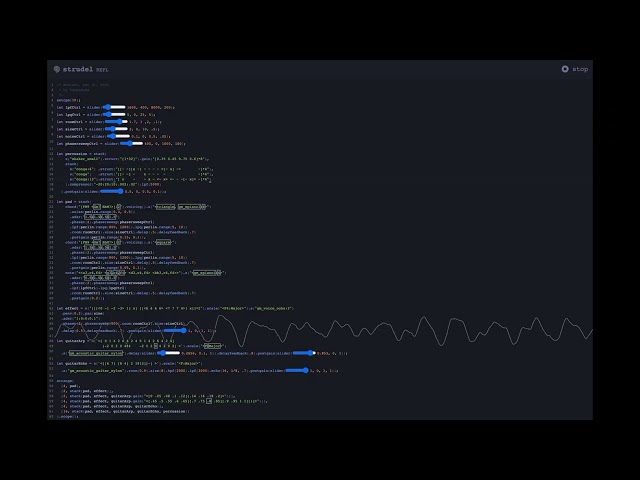Click the 'arrange(' code line
The image size is (640, 480).
click(65, 381)
